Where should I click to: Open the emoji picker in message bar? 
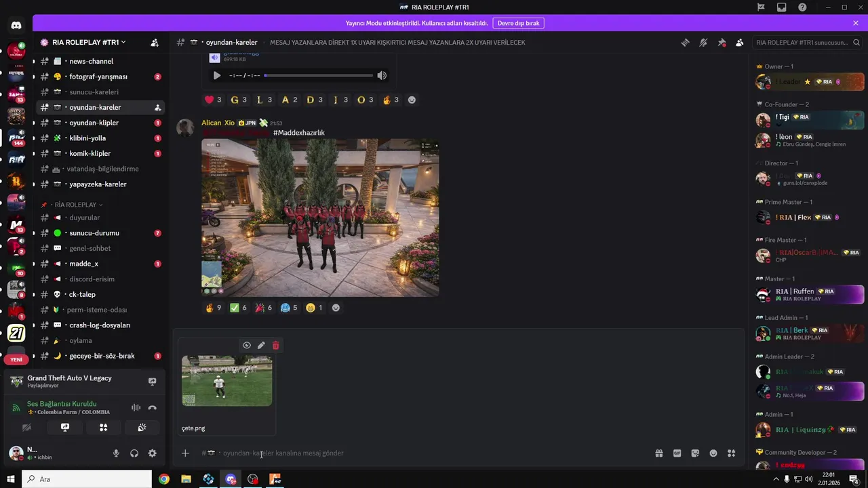pyautogui.click(x=713, y=453)
